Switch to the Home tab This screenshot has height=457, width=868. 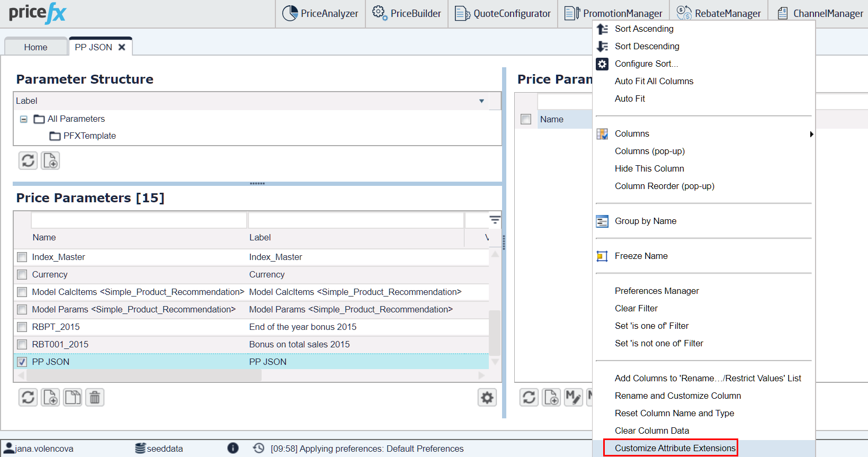(35, 47)
